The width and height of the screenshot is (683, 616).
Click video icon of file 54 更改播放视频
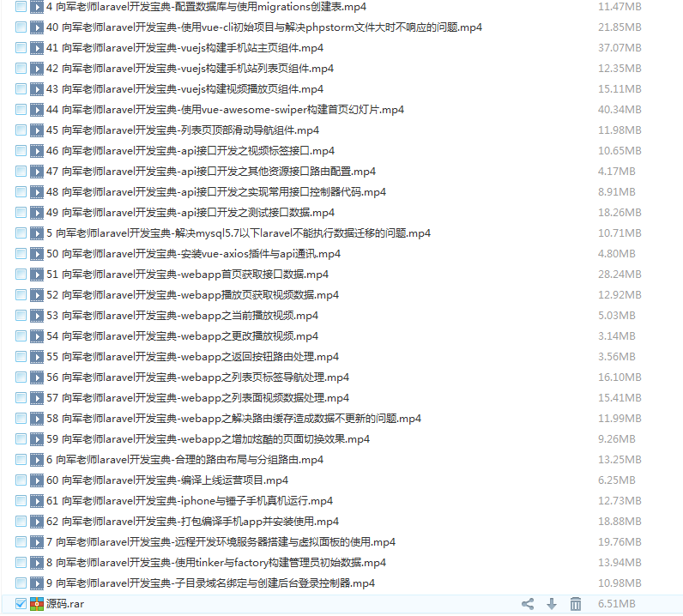[x=37, y=335]
